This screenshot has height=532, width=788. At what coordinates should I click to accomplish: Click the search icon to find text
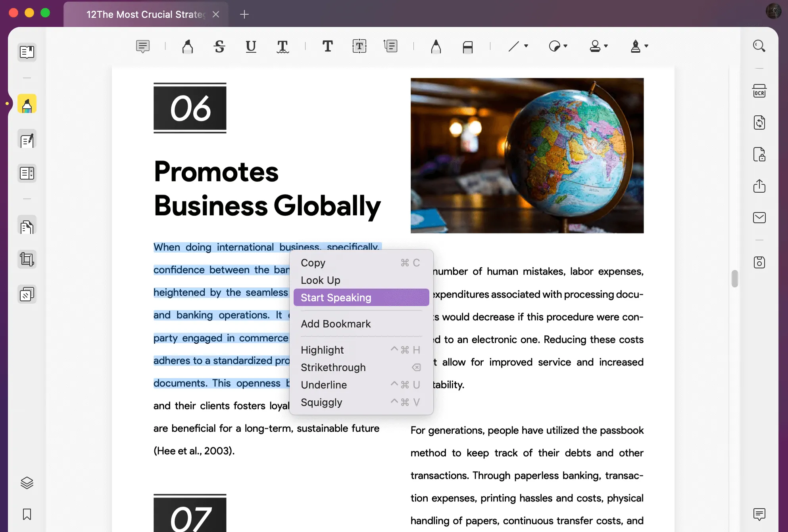pos(760,46)
